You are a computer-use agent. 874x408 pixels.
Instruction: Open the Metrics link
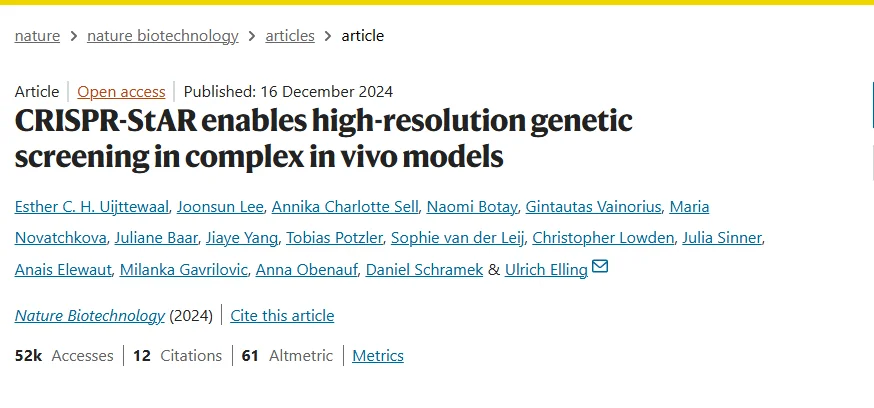point(378,355)
